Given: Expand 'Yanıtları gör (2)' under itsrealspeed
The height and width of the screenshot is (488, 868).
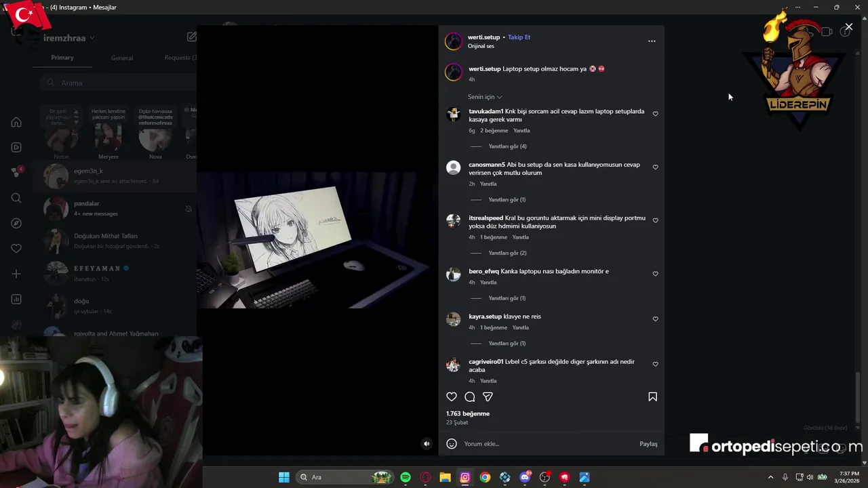Looking at the screenshot, I should [507, 253].
